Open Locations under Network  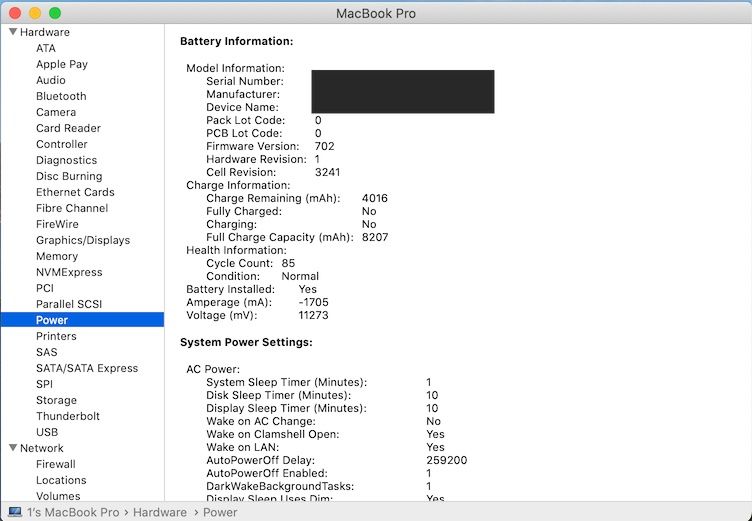click(61, 480)
